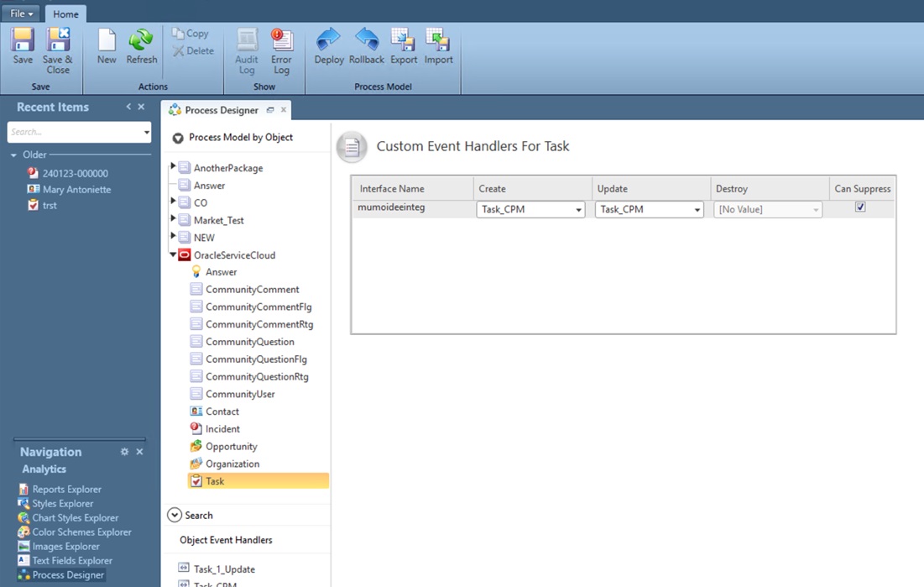
Task: Open the File menu
Action: [x=22, y=13]
